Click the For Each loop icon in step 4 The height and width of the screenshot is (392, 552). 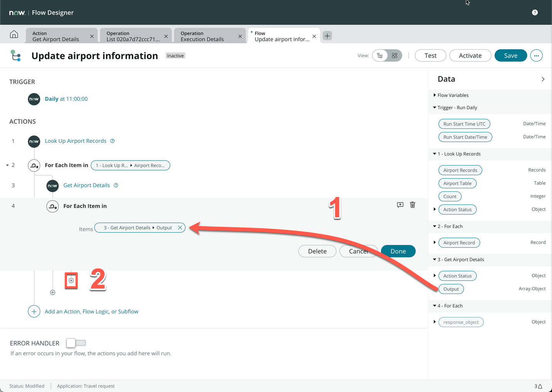52,206
